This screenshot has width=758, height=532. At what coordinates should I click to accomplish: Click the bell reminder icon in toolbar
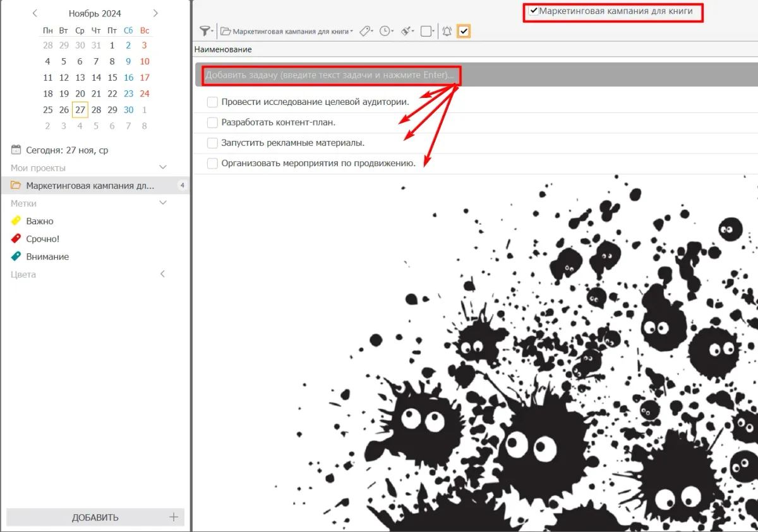pyautogui.click(x=447, y=31)
